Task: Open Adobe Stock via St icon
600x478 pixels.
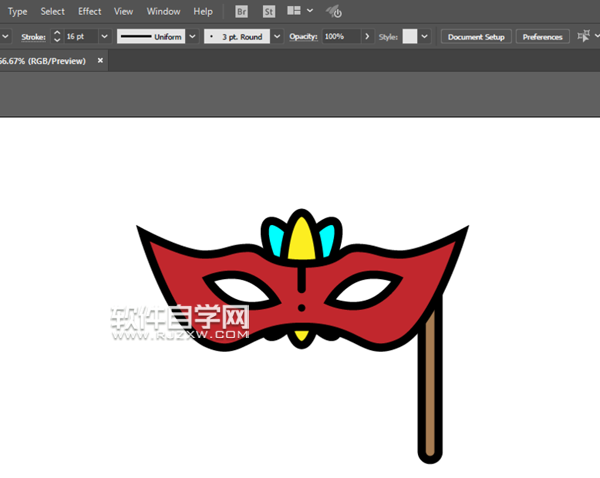Action: pyautogui.click(x=269, y=12)
